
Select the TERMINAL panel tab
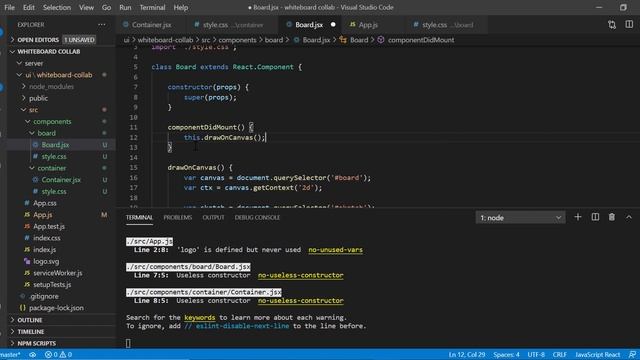click(139, 218)
